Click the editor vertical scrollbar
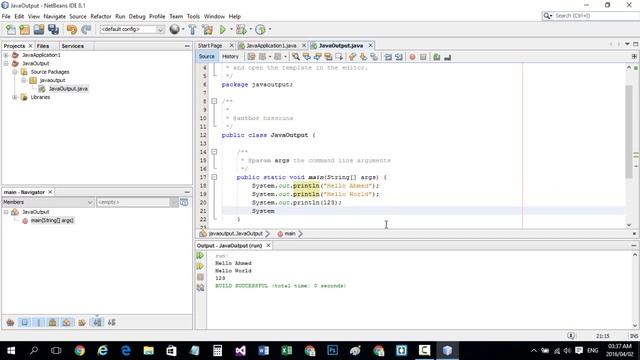This screenshot has height=360, width=640. [x=629, y=131]
